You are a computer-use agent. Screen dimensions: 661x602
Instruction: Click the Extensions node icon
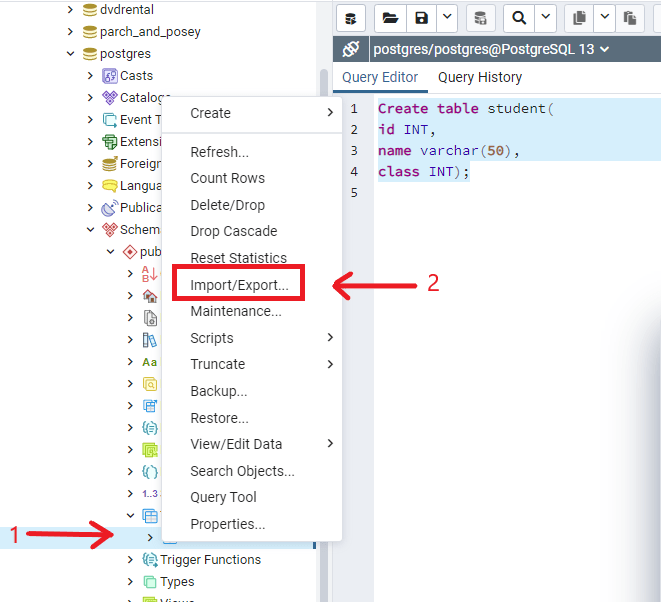click(x=110, y=142)
